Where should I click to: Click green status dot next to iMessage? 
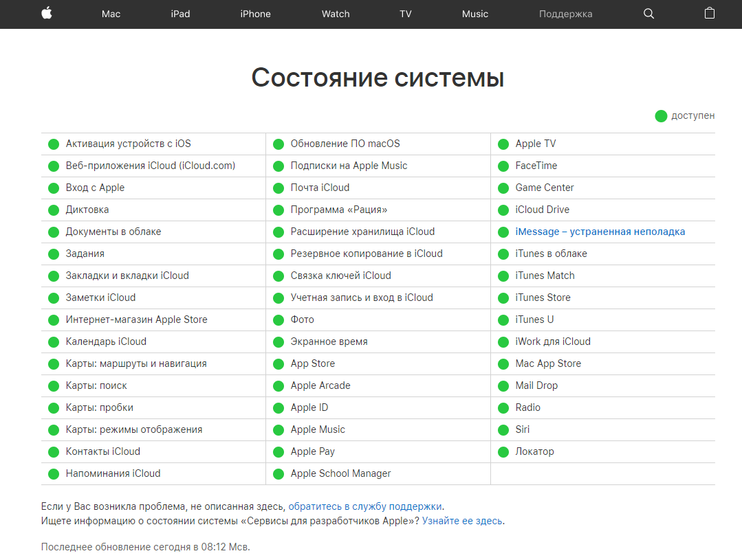(503, 232)
